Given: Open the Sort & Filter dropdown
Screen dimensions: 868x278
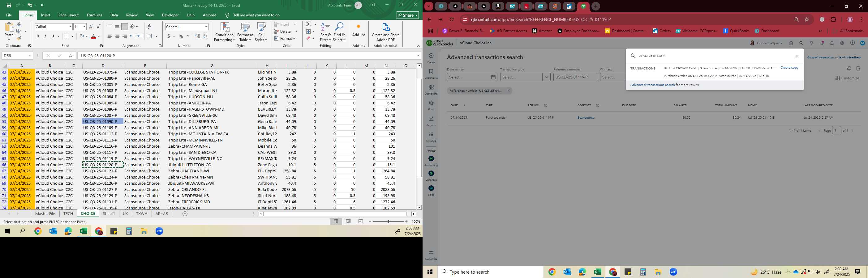Looking at the screenshot, I should [x=325, y=32].
